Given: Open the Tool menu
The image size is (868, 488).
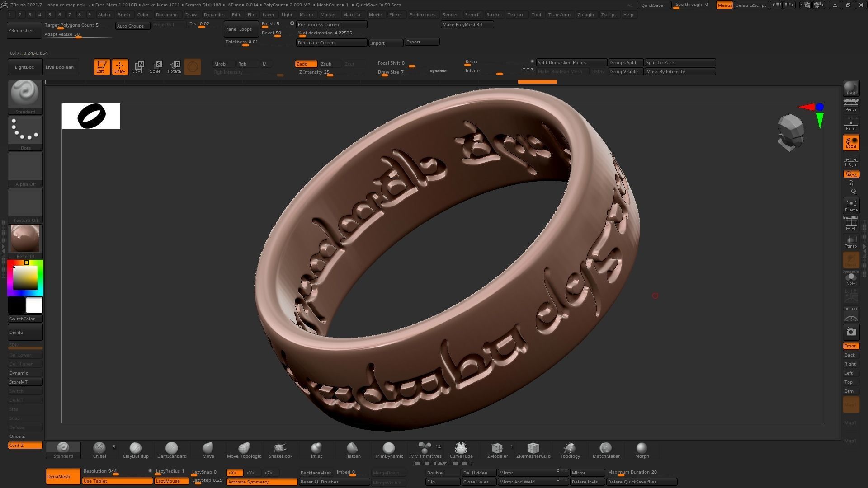Looking at the screenshot, I should pos(536,14).
